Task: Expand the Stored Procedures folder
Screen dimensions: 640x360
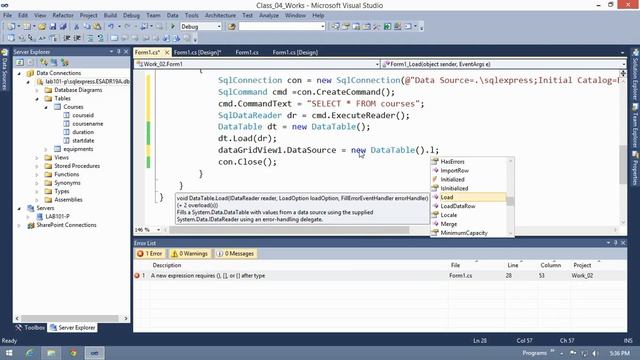Action: click(x=37, y=166)
